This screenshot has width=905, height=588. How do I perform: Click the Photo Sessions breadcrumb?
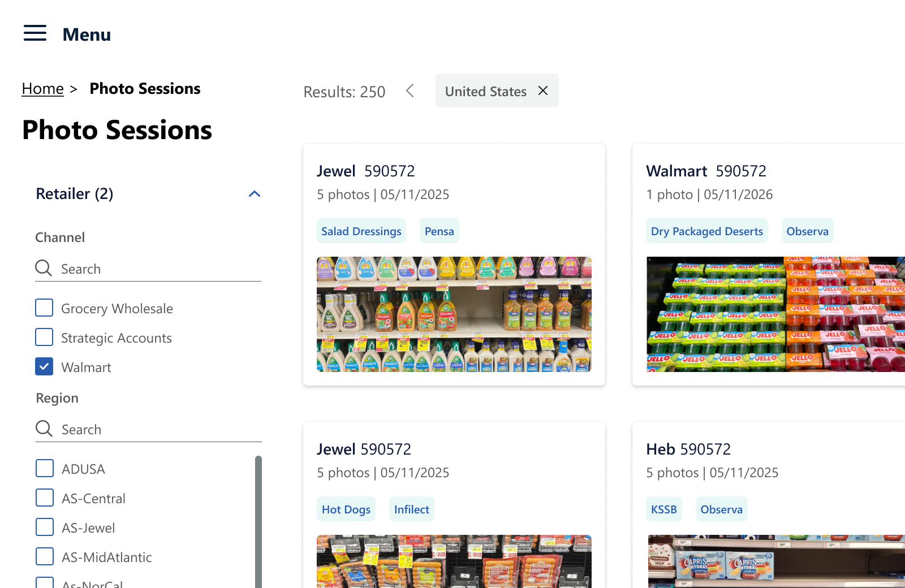pos(145,89)
